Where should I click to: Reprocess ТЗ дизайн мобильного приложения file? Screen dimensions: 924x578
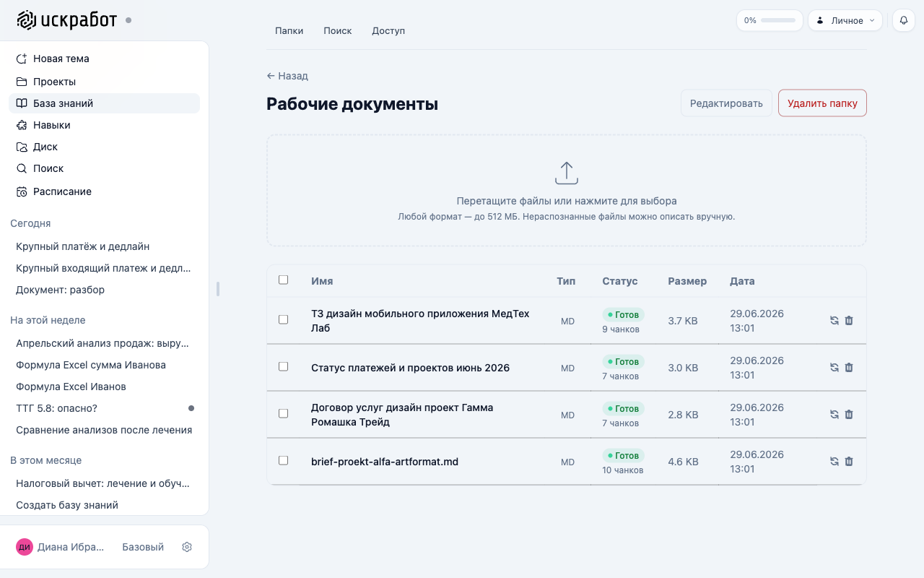(x=834, y=320)
